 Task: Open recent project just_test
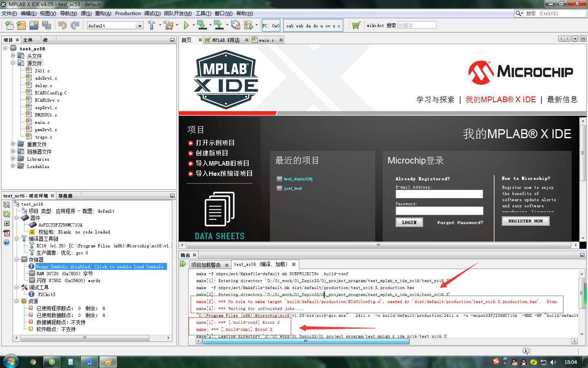[293, 188]
